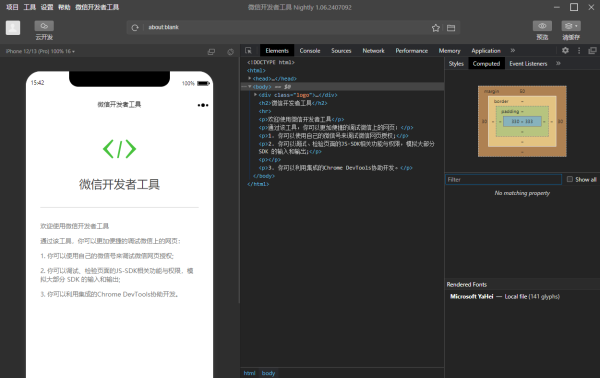
Task: Open the 工具 menu
Action: point(29,7)
